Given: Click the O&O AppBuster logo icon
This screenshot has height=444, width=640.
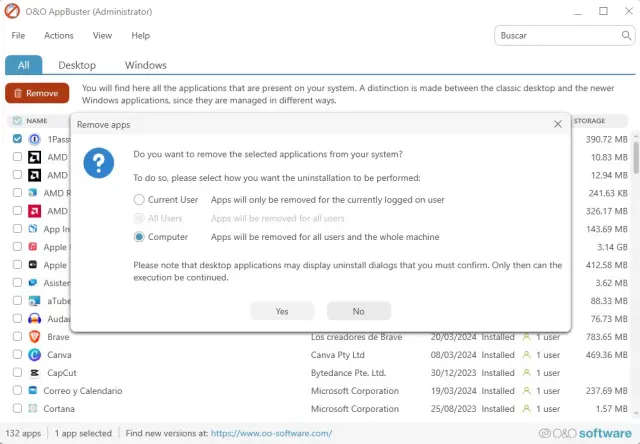Looking at the screenshot, I should [13, 11].
